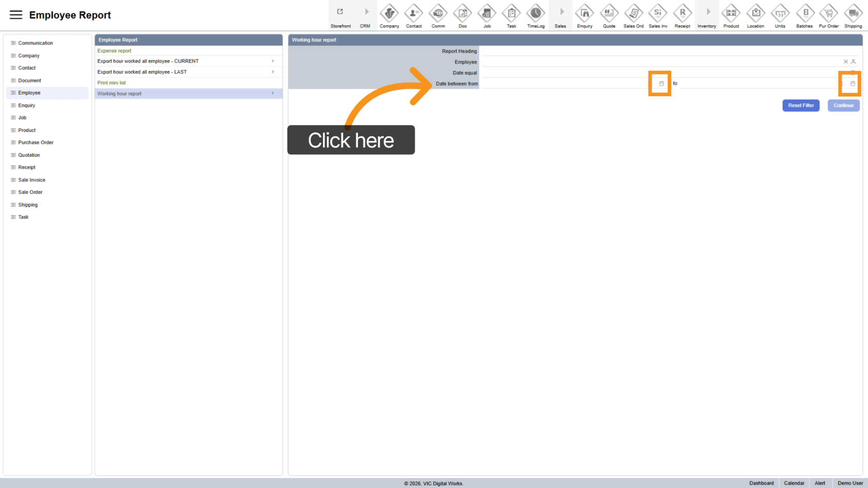Select Purchase Order in the sidebar
The width and height of the screenshot is (868, 488).
pyautogui.click(x=36, y=143)
